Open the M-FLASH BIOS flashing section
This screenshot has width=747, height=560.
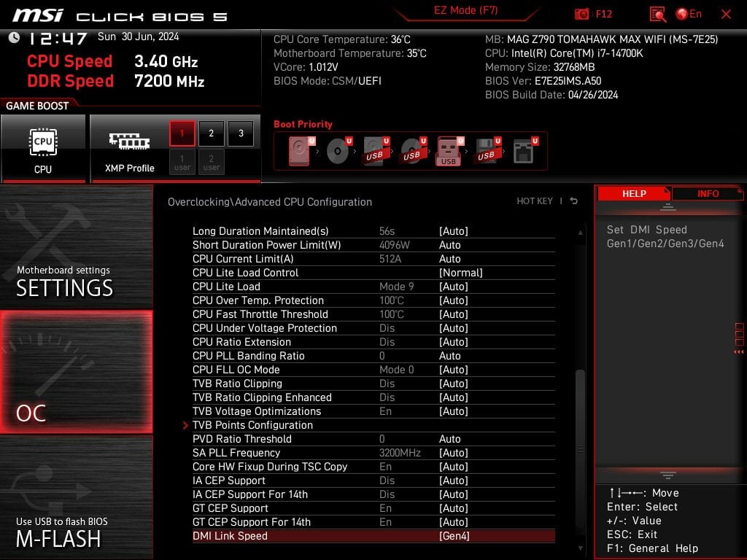point(76,497)
